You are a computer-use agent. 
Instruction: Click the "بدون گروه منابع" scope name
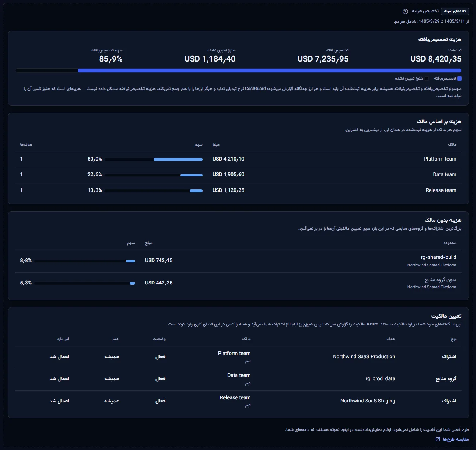pyautogui.click(x=440, y=279)
